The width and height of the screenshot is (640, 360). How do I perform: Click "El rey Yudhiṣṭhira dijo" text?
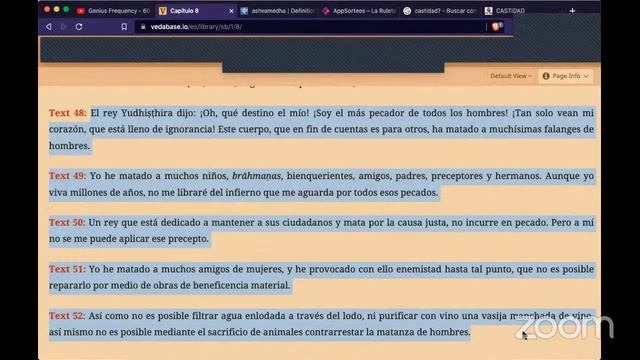[x=143, y=113]
